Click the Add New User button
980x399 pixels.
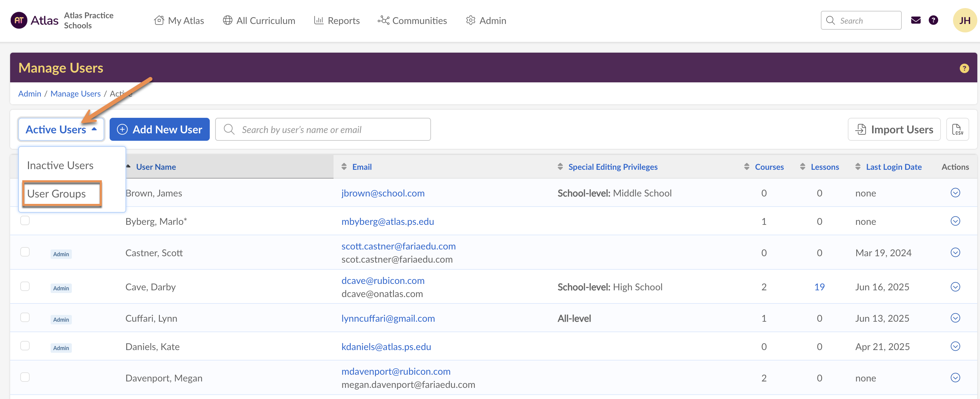(x=160, y=129)
